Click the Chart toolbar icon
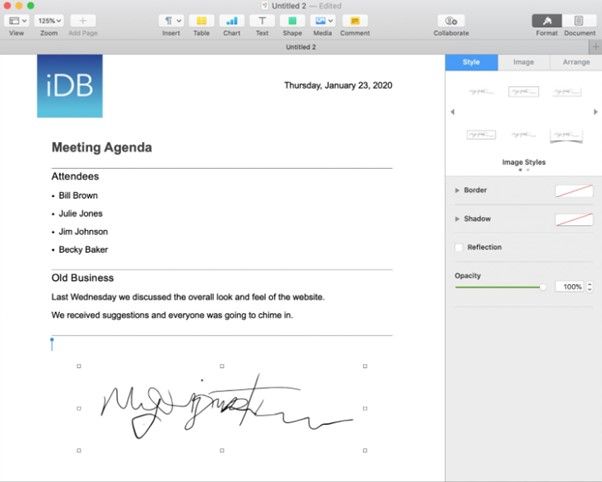Image resolution: width=602 pixels, height=482 pixels. pyautogui.click(x=231, y=20)
